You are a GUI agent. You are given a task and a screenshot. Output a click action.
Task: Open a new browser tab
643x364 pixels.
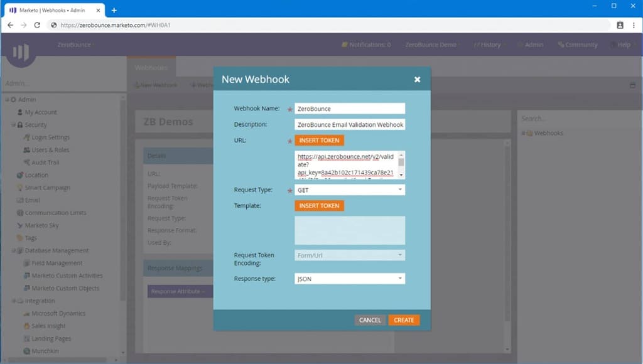(x=114, y=10)
